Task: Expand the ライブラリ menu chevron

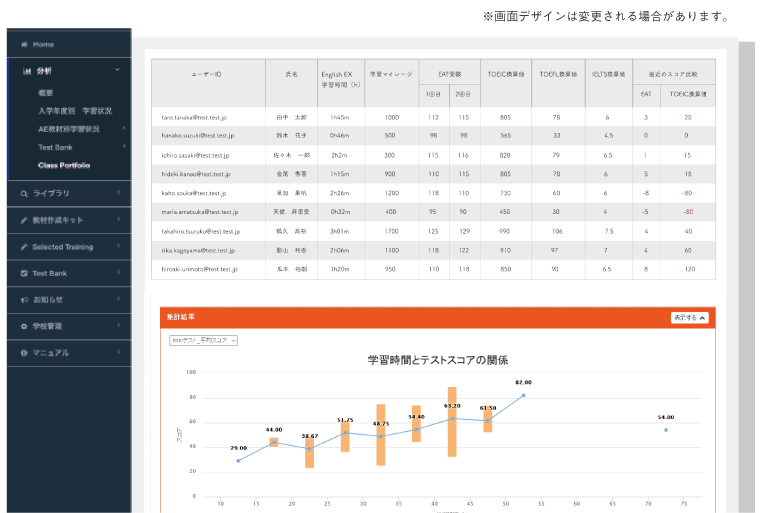Action: (x=118, y=192)
